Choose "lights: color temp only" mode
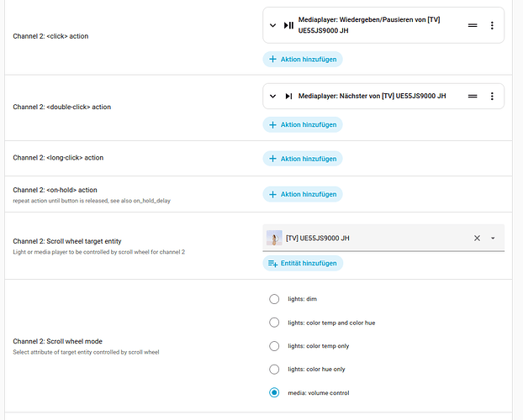 pos(274,345)
